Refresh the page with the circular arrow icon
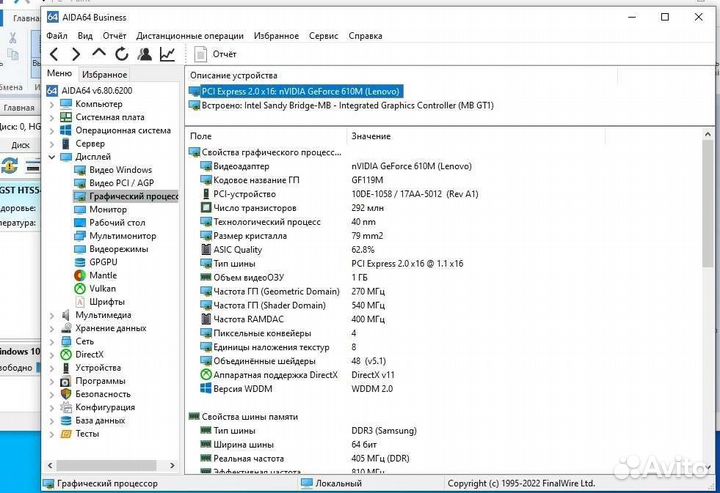This screenshot has width=720, height=493. point(122,54)
